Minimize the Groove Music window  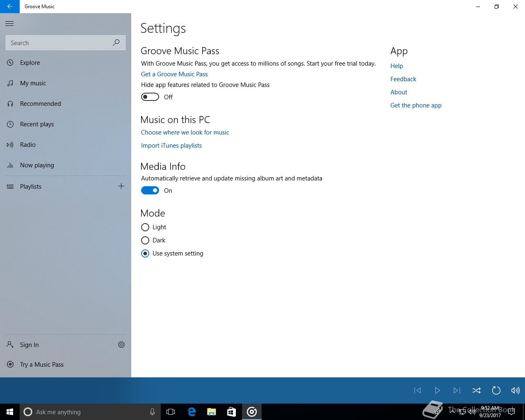(x=478, y=7)
